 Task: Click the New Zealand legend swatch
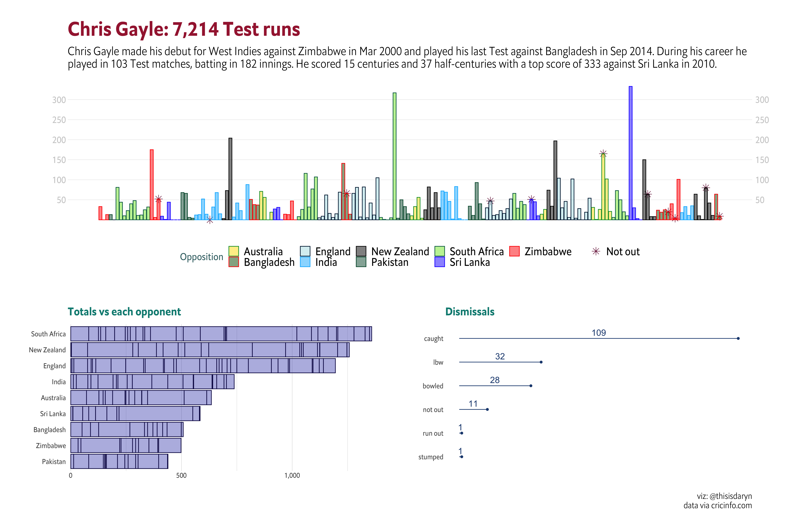coord(361,251)
